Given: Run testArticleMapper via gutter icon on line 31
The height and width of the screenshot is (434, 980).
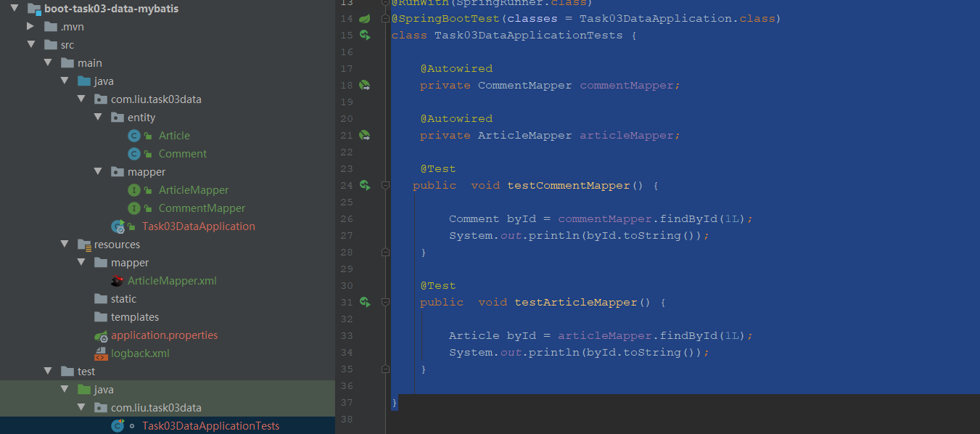Looking at the screenshot, I should tap(365, 302).
